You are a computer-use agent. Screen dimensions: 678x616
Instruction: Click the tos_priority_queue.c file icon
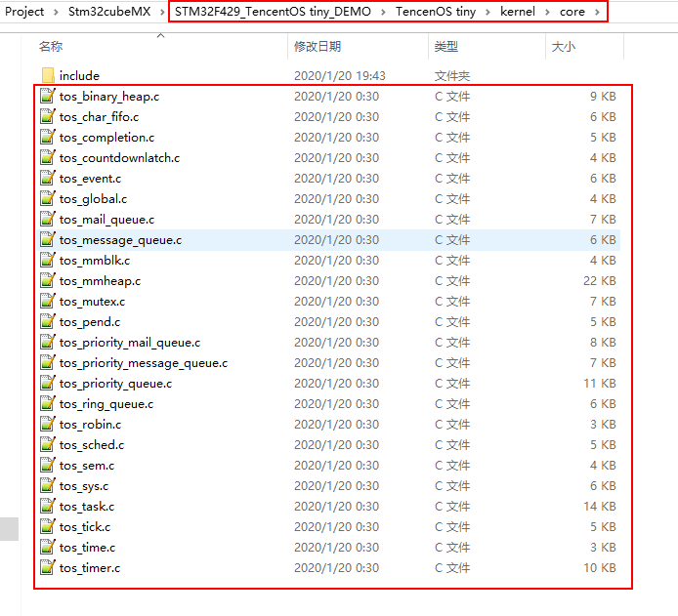[48, 383]
